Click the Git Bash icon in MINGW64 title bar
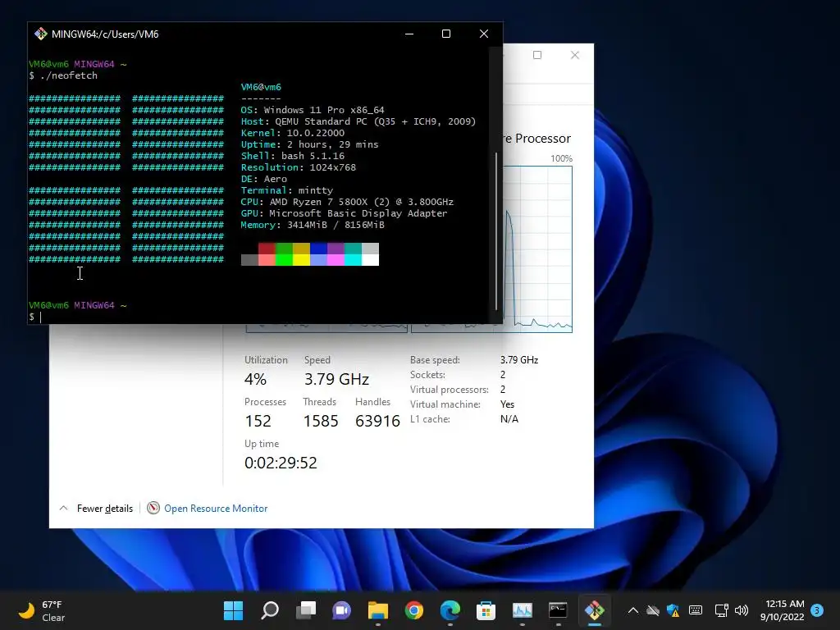Screen dimensions: 840x630 point(41,34)
